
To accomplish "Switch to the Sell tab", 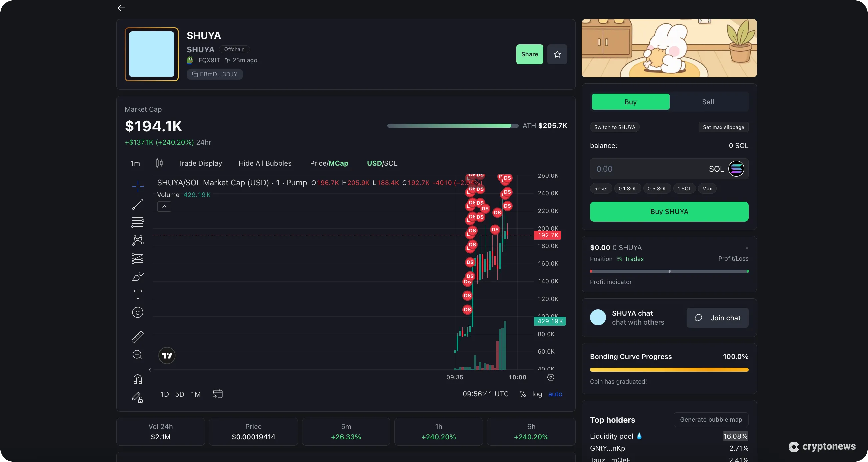I will (708, 102).
